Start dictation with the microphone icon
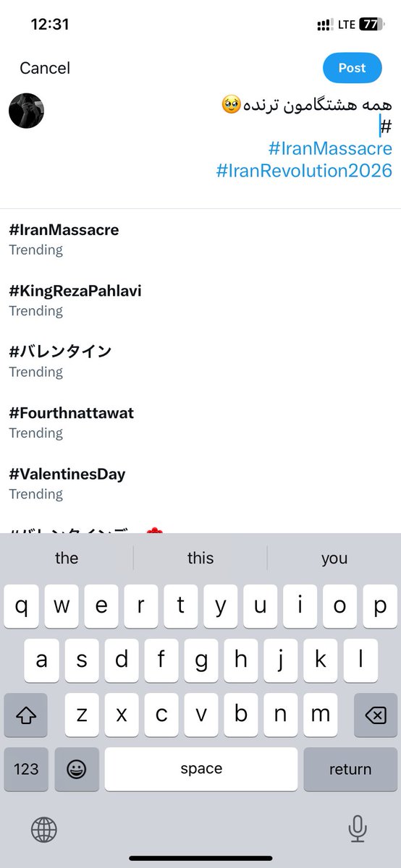 click(357, 829)
